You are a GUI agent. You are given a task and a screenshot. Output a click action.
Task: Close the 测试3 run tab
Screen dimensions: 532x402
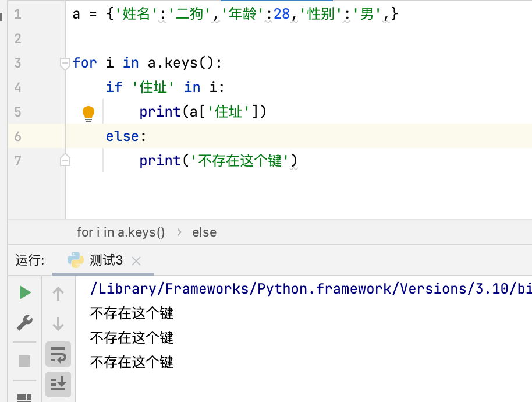pos(136,261)
